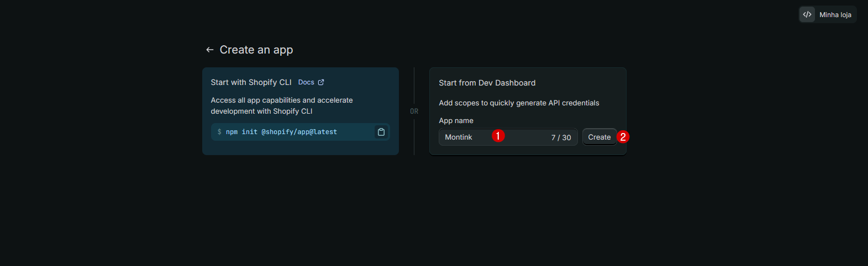Open the Minha loja store menu
The width and height of the screenshot is (868, 266).
click(835, 15)
